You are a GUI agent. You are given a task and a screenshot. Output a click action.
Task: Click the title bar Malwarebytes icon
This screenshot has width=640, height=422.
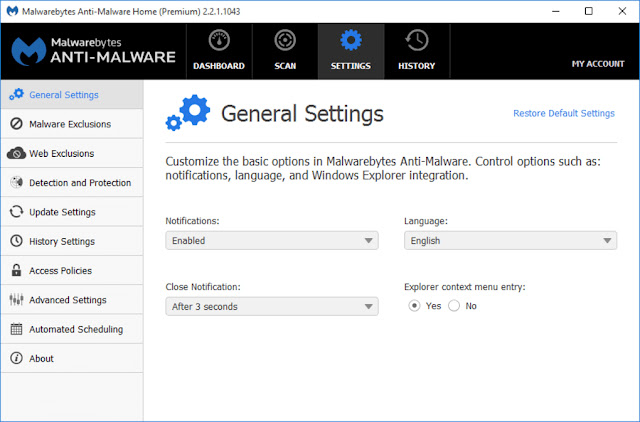[12, 11]
